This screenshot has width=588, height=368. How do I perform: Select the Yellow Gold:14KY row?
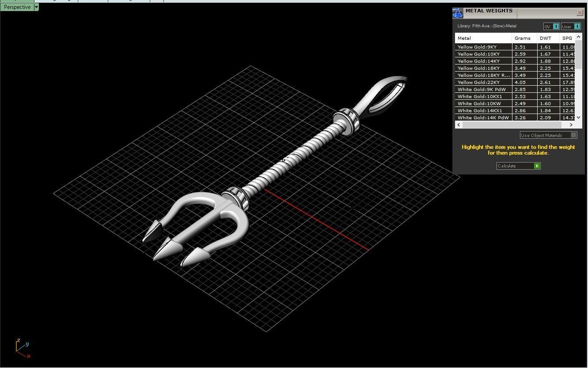click(515, 61)
